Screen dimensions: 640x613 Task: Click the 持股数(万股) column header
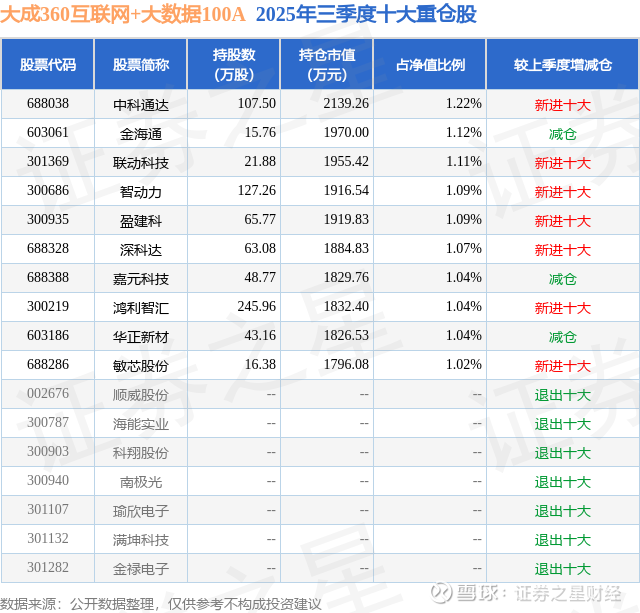click(234, 64)
